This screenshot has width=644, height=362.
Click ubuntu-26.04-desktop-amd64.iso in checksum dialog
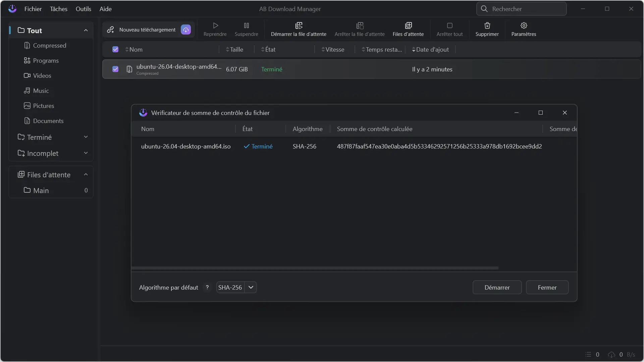(x=186, y=146)
